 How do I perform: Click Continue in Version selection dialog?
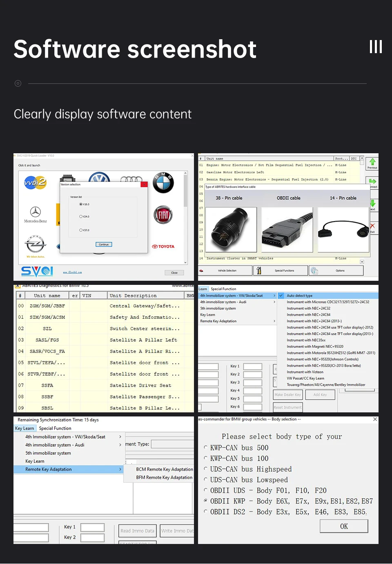104,244
